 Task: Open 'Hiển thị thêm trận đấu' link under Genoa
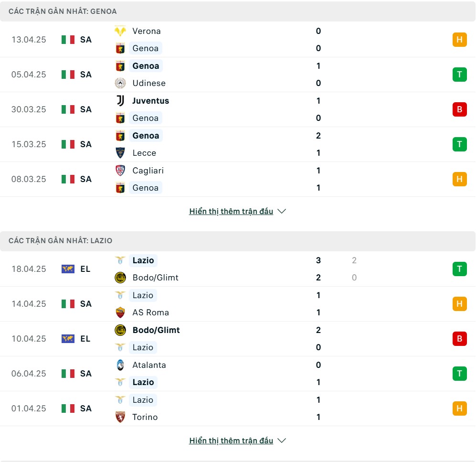pyautogui.click(x=231, y=211)
